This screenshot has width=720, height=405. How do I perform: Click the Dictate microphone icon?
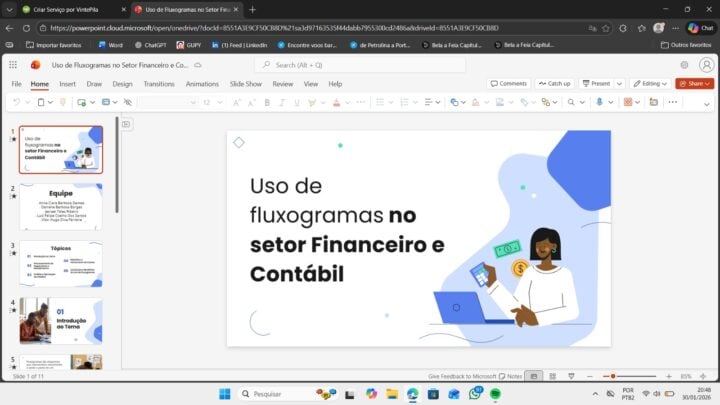pyautogui.click(x=600, y=102)
